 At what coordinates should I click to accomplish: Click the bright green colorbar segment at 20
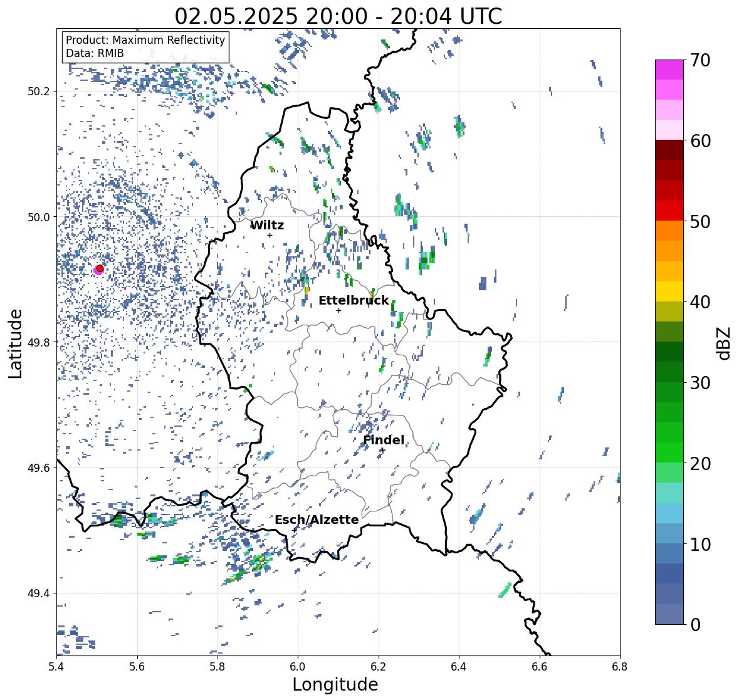pyautogui.click(x=669, y=452)
